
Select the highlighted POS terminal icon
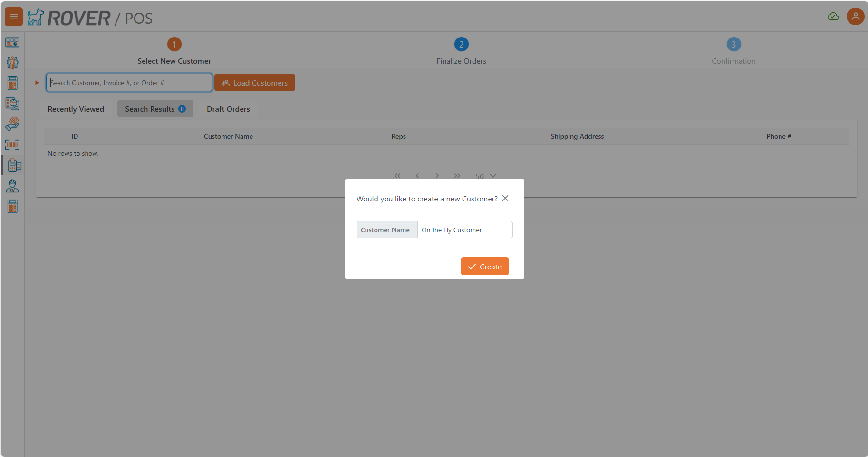tap(12, 165)
